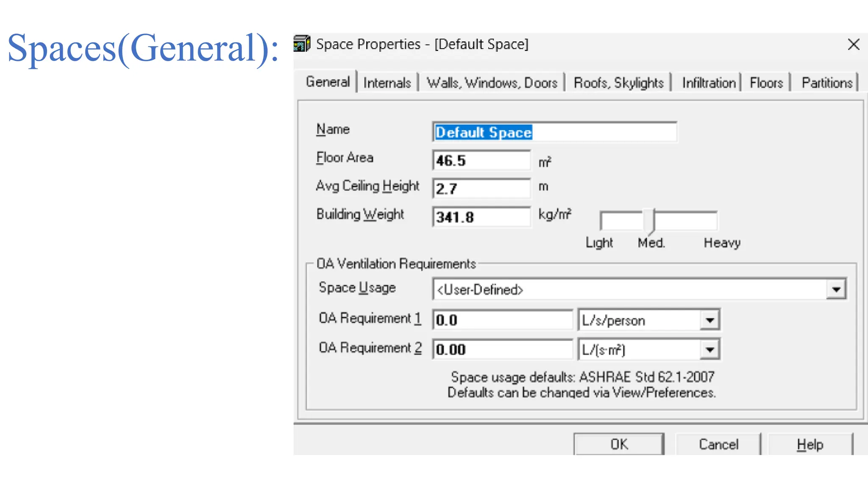868x488 pixels.
Task: Open the L/(s·m²) units dropdown
Action: (710, 350)
